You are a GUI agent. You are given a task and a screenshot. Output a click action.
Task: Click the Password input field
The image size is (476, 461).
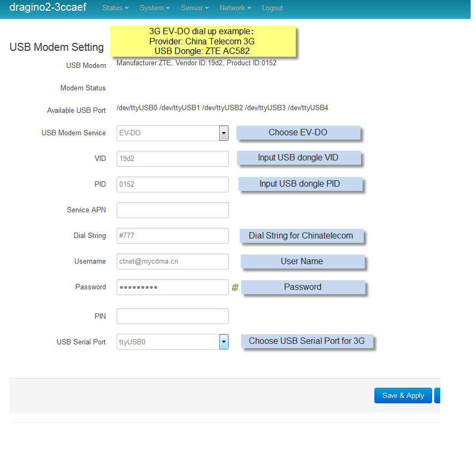point(172,287)
